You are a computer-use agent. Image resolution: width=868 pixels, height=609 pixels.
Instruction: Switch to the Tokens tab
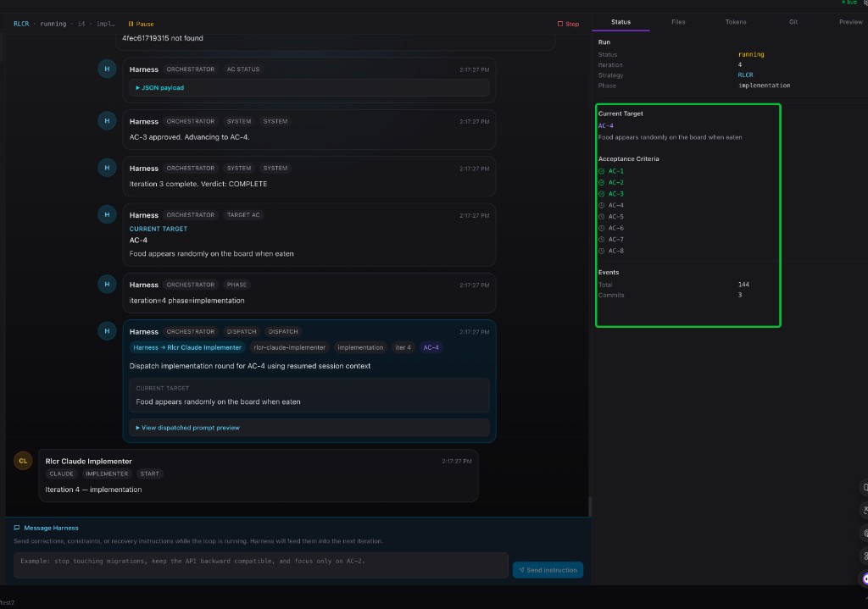[736, 22]
